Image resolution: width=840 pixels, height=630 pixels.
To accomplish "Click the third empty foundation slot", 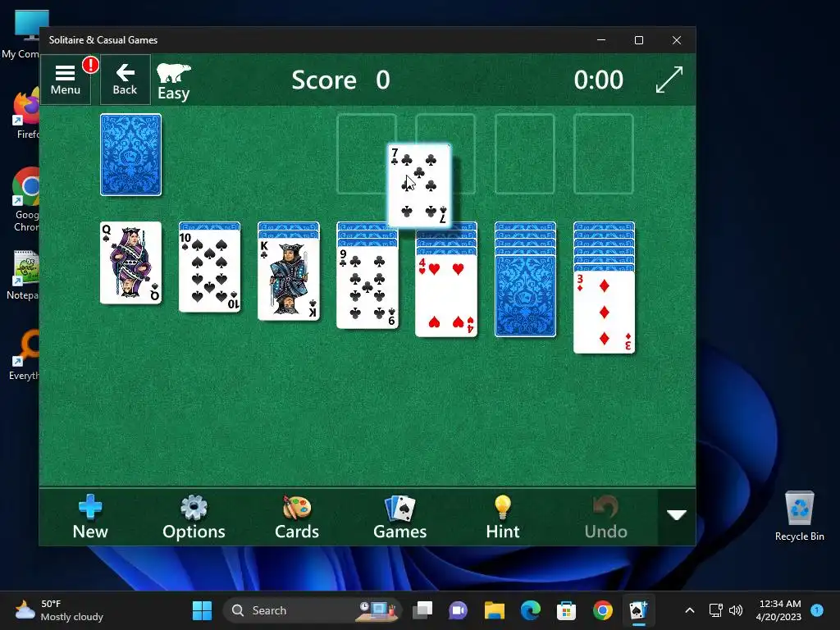I will point(524,154).
